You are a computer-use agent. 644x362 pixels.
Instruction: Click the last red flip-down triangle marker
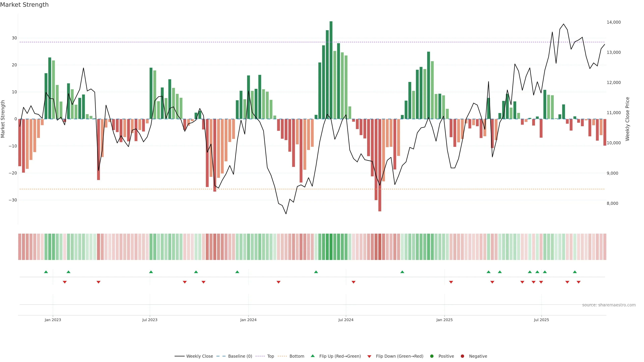pos(578,282)
